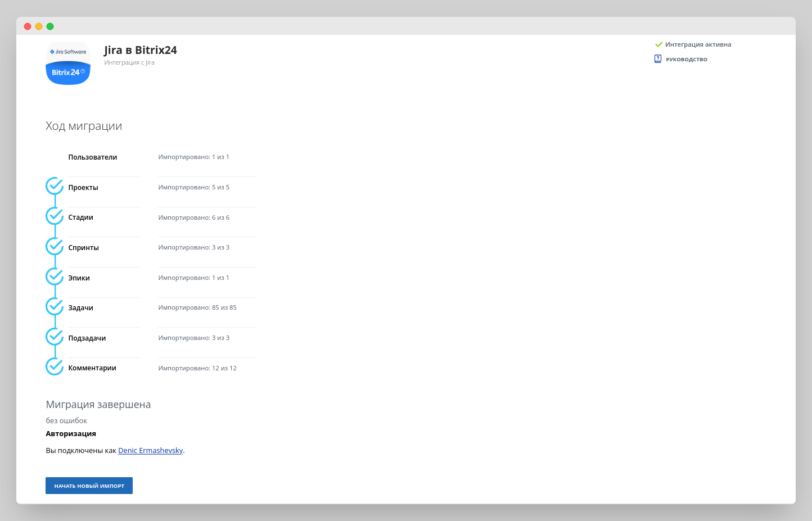Click the Миграция завершена heading
Screen dimensions: 812x521
[x=98, y=405]
